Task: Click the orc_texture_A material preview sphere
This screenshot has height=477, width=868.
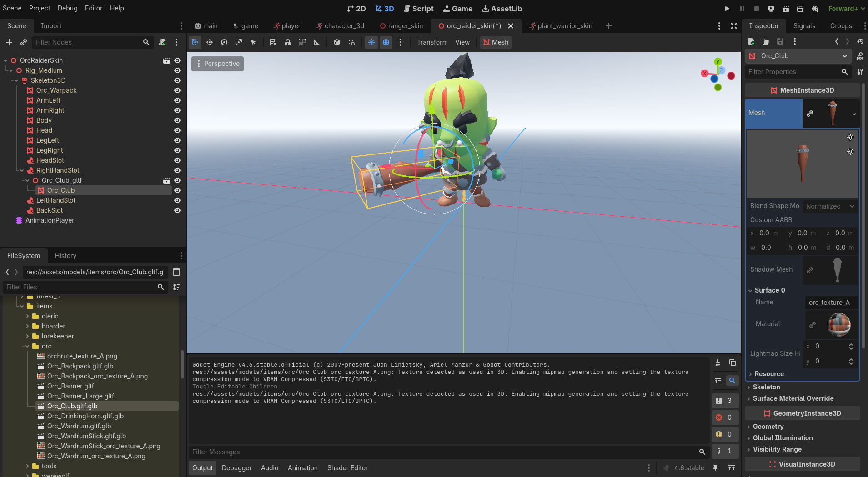Action: click(x=839, y=324)
